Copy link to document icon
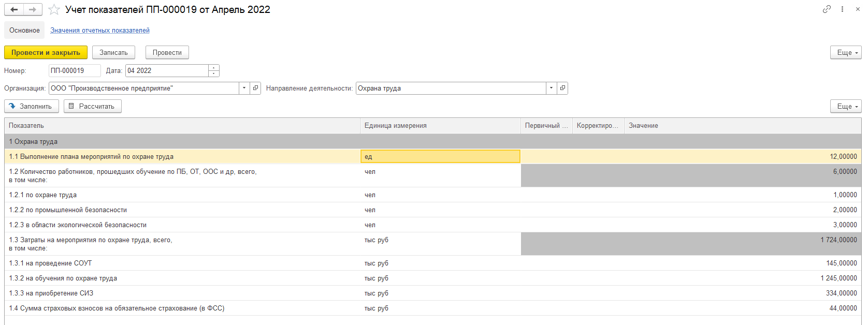This screenshot has width=868, height=325. pyautogui.click(x=827, y=9)
